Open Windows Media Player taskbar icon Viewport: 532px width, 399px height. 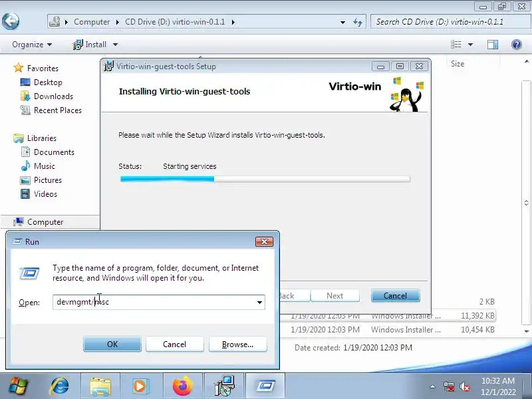click(141, 386)
